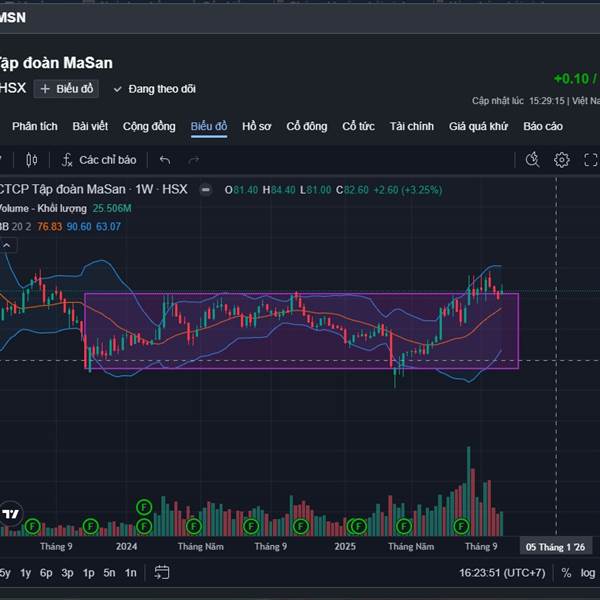Open the candlestick chart type selector
The height and width of the screenshot is (600, 600).
(x=31, y=160)
